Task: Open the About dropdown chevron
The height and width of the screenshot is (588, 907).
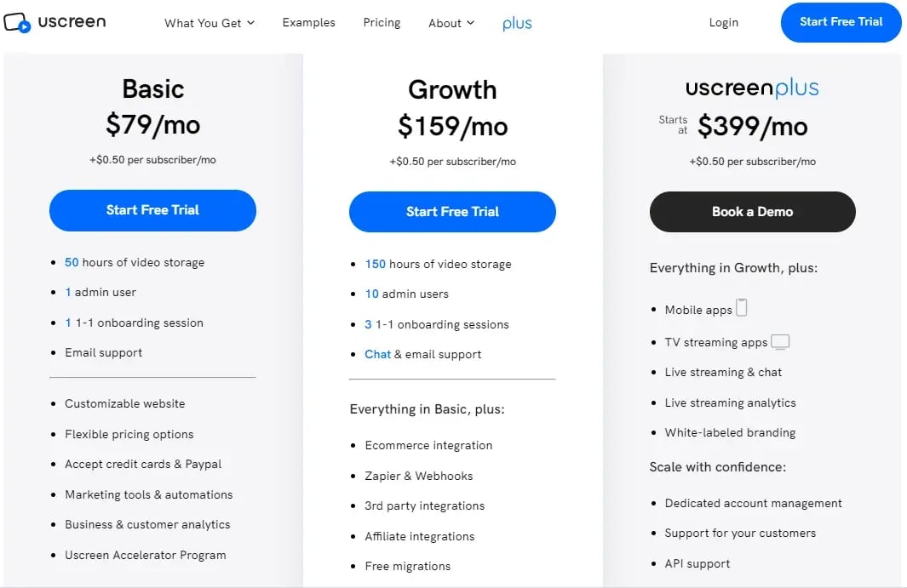Action: point(470,23)
